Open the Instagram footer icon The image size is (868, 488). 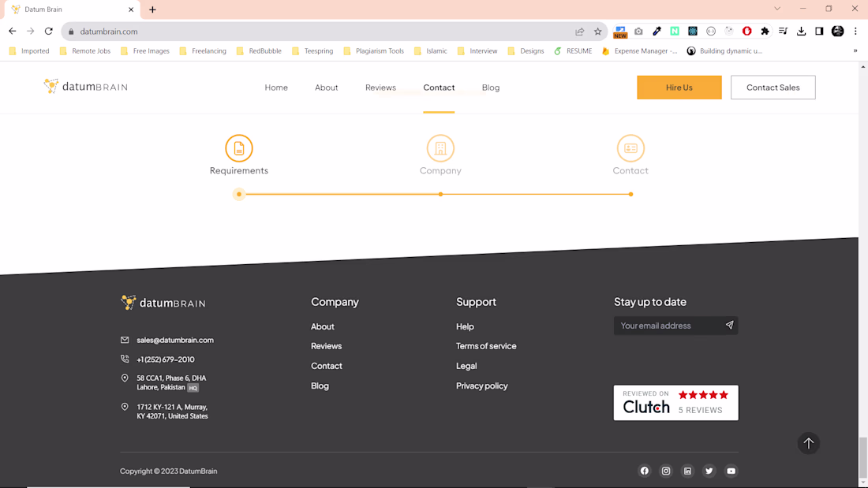(x=666, y=471)
